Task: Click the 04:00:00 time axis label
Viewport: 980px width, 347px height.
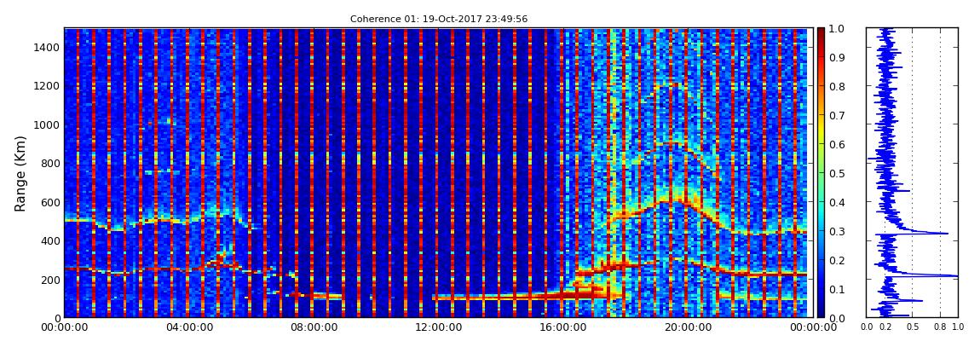Action: tap(188, 327)
